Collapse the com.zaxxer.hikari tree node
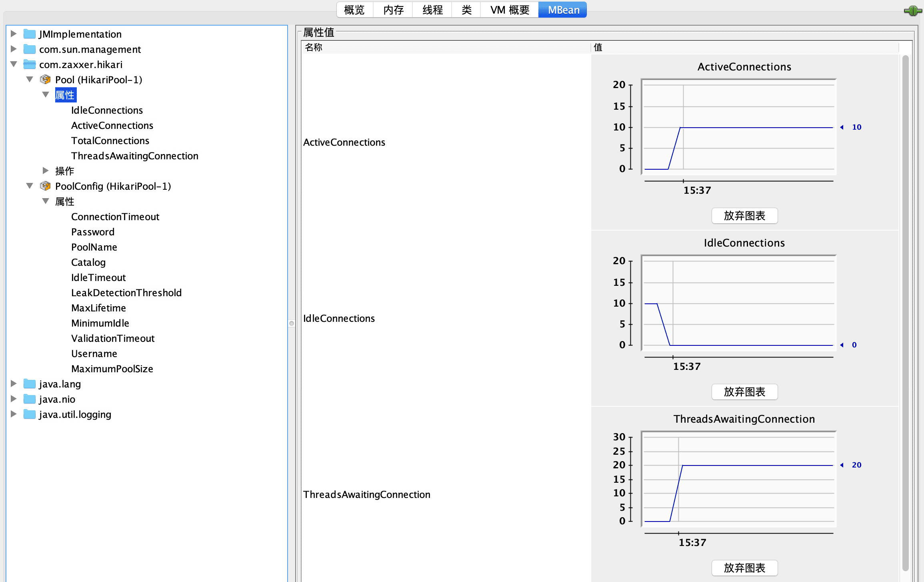924x582 pixels. click(14, 64)
